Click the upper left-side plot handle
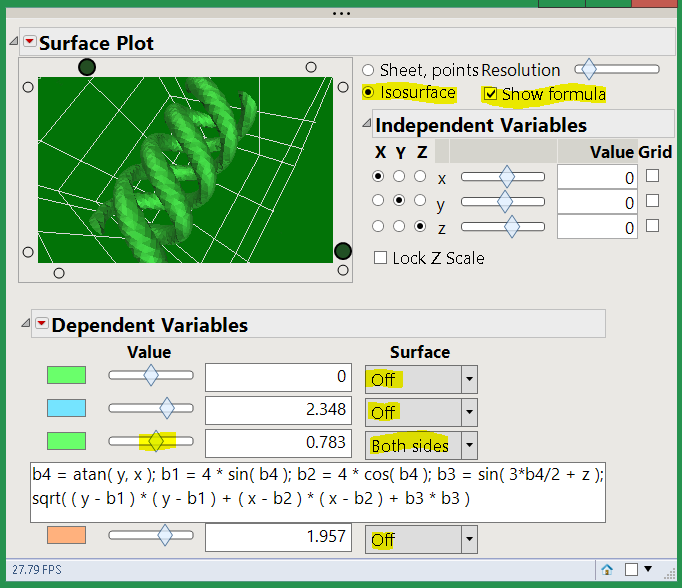This screenshot has width=682, height=588. 28,87
